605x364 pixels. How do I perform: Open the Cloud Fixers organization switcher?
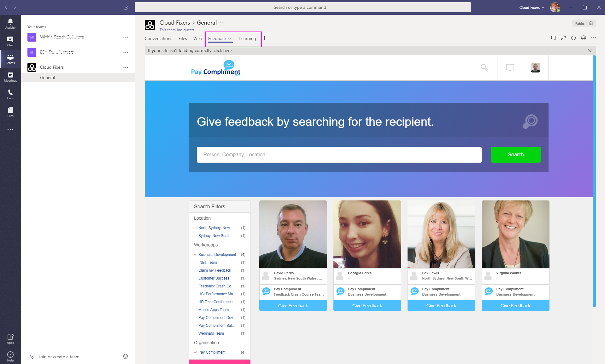[x=532, y=7]
